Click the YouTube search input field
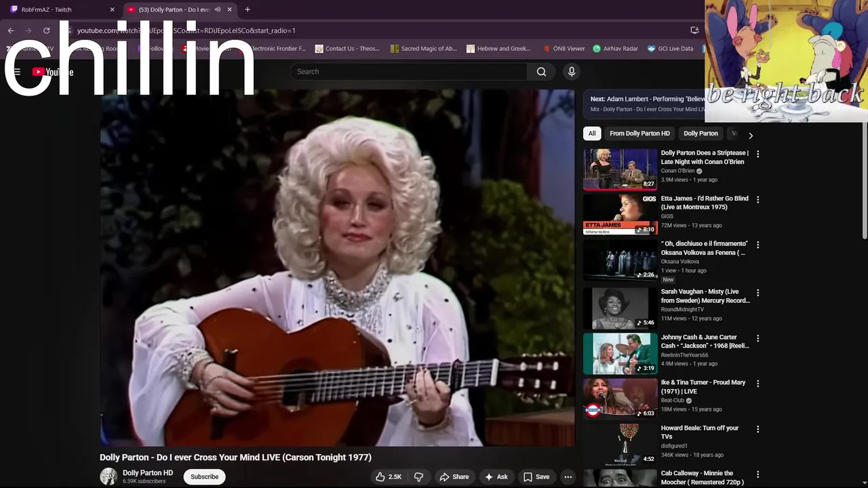868x488 pixels. (410, 72)
